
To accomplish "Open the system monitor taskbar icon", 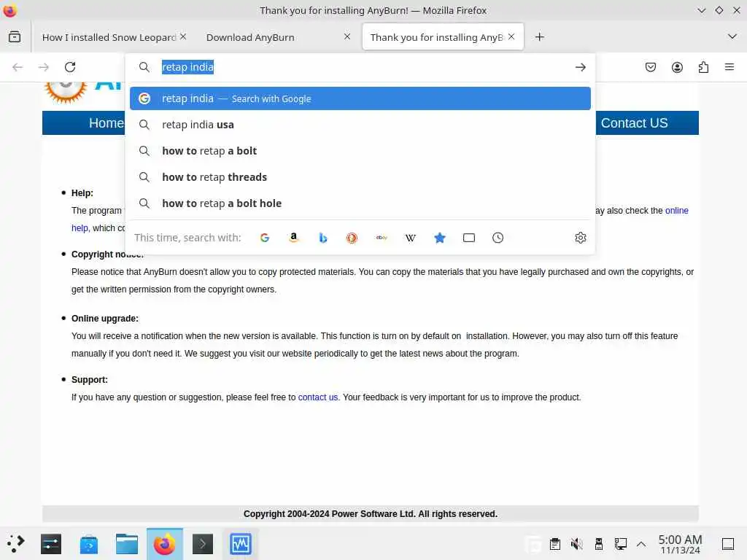I will (x=241, y=544).
